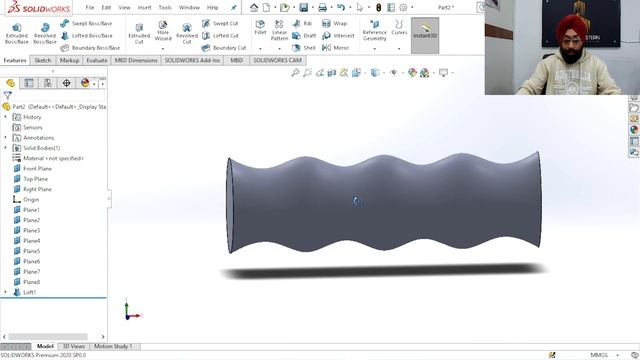Open the Hole Wizard
The width and height of the screenshot is (640, 360).
(163, 31)
